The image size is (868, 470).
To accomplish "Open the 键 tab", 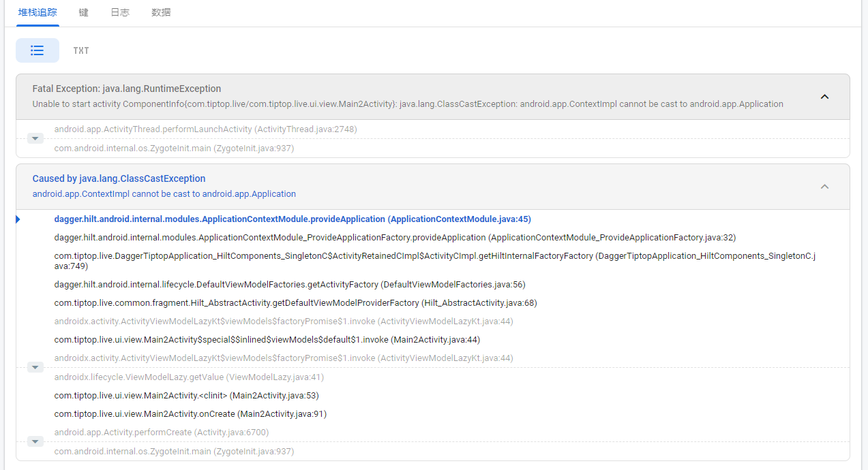I will point(83,12).
